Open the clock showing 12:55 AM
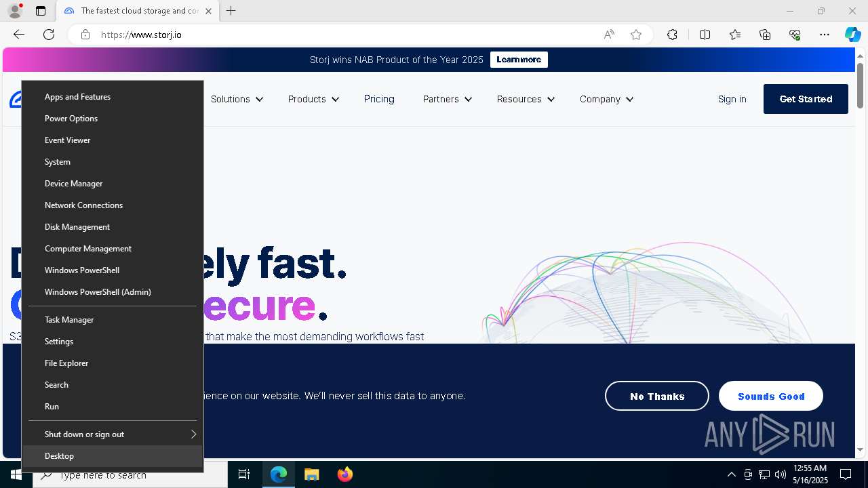Screen dimensions: 868x488 (810, 474)
